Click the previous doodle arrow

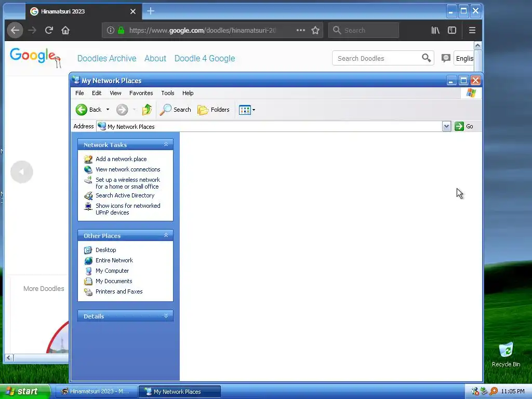pyautogui.click(x=22, y=172)
